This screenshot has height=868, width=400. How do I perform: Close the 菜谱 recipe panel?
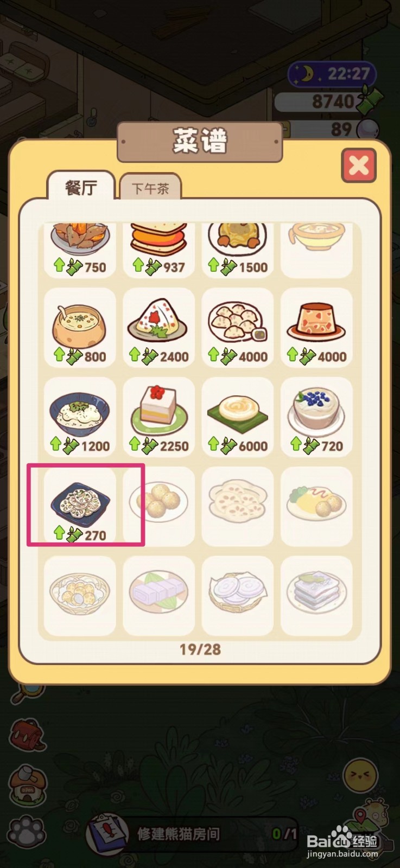pos(359,165)
